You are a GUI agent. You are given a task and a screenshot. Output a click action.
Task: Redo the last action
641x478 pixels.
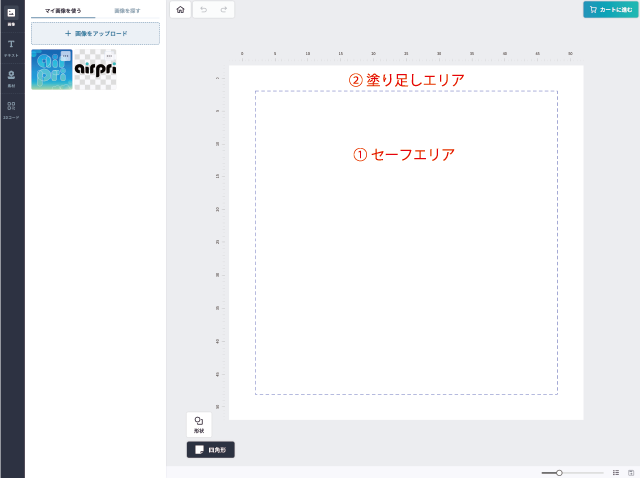point(224,9)
